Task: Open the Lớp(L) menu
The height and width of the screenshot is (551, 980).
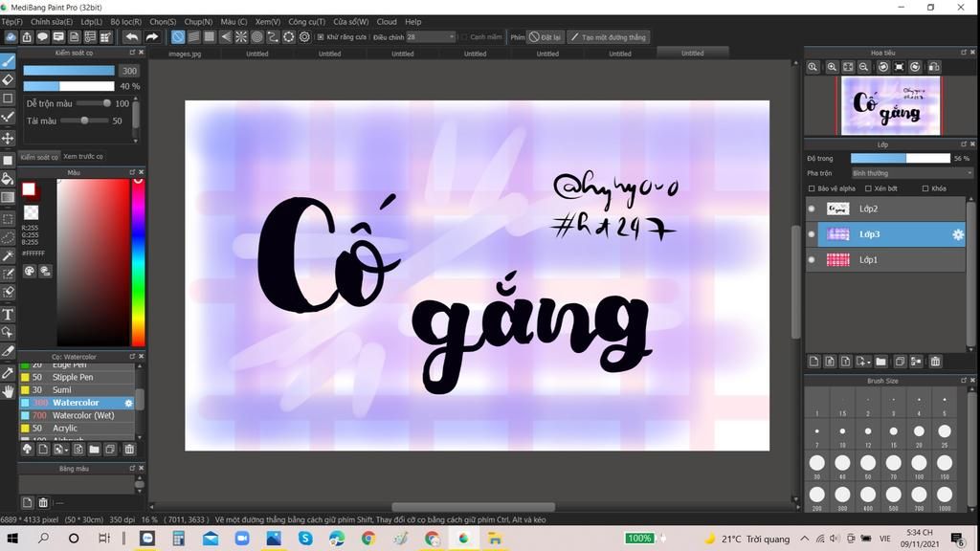Action: pyautogui.click(x=91, y=21)
